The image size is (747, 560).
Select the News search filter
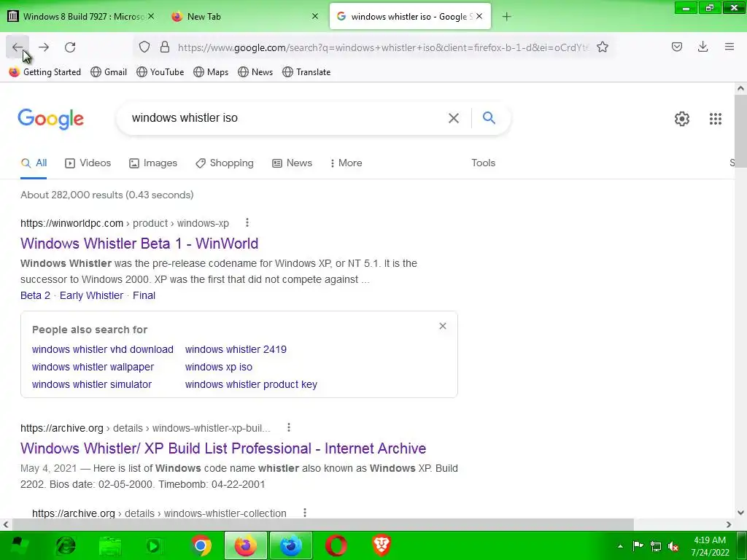point(292,163)
